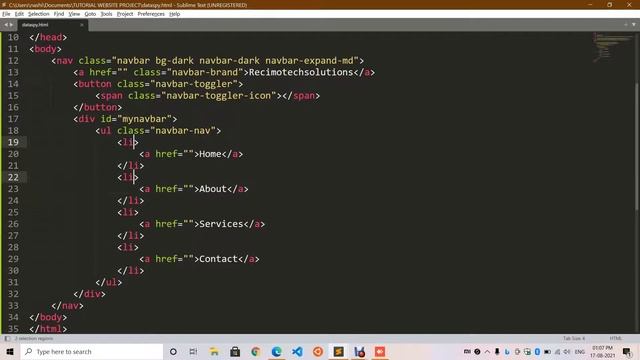
Task: Click navbar-toggler-icon class on line 15
Action: (218, 96)
